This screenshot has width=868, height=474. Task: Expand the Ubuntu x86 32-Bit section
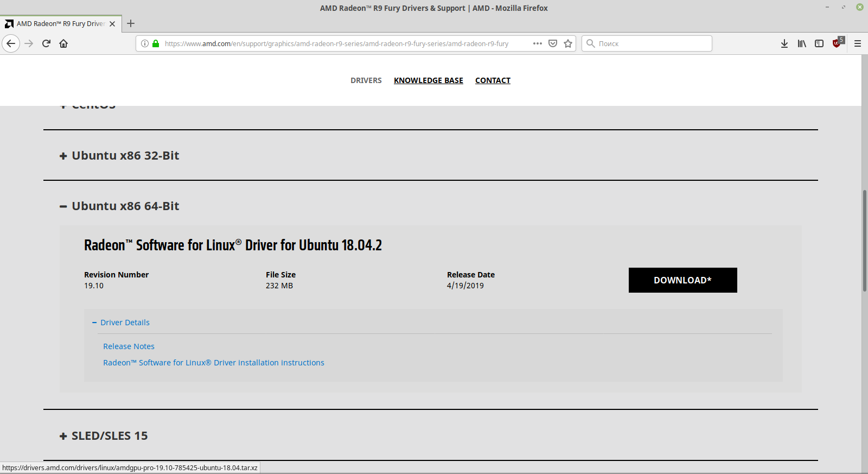pos(119,156)
